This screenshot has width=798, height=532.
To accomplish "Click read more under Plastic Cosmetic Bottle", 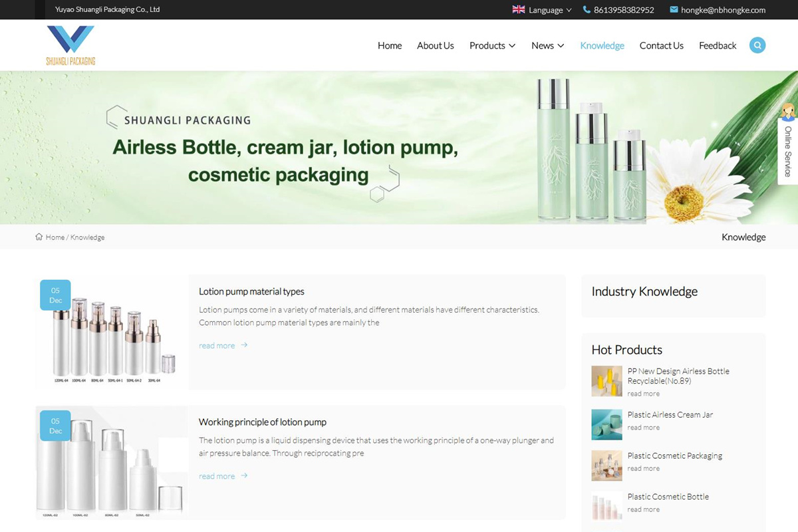I will [644, 509].
